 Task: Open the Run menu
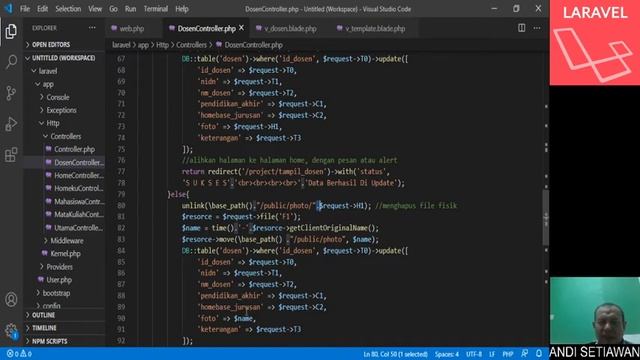point(131,9)
